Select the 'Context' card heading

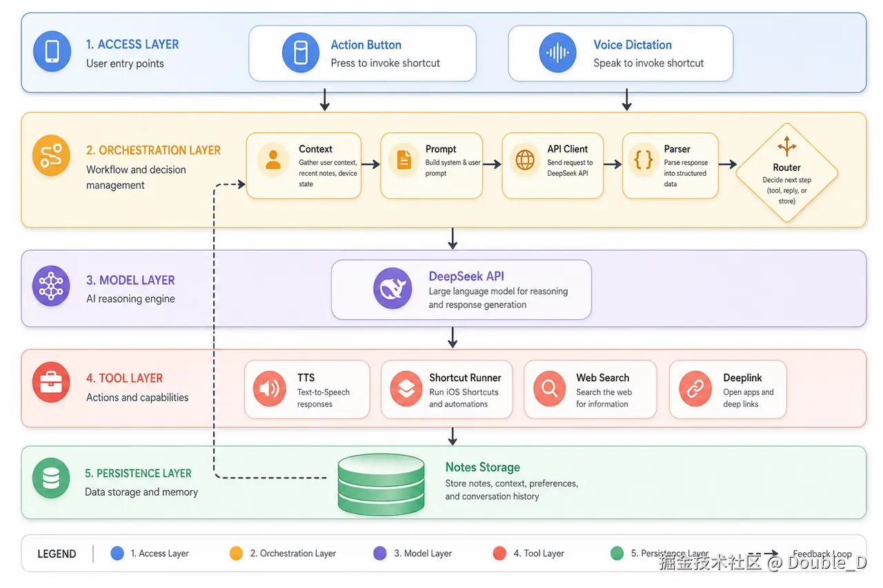tap(315, 149)
